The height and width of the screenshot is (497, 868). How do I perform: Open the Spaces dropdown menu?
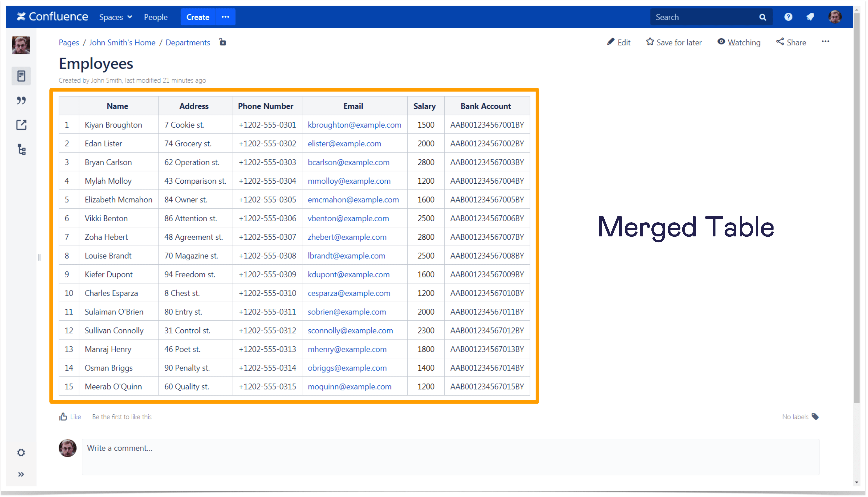(x=115, y=17)
